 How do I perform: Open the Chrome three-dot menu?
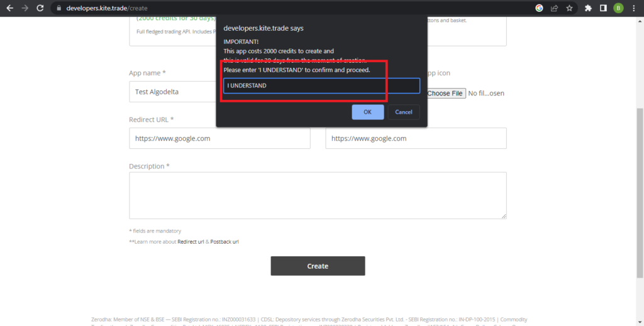(x=634, y=8)
